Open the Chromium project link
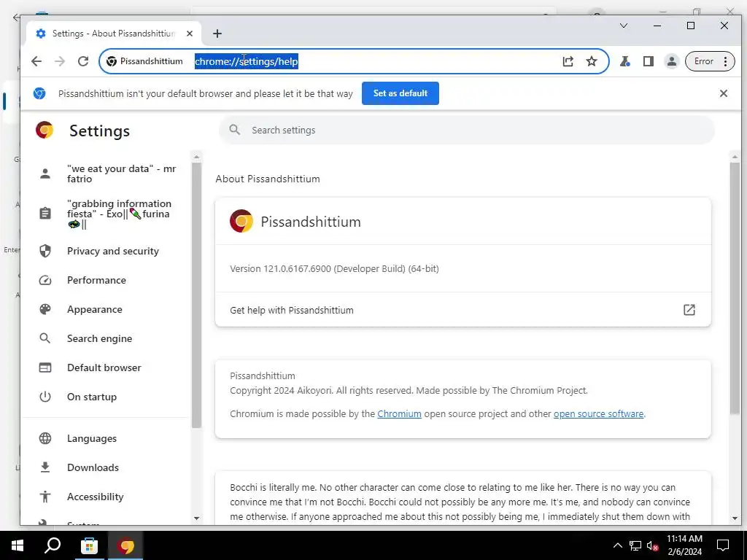The width and height of the screenshot is (747, 560). pyautogui.click(x=399, y=414)
